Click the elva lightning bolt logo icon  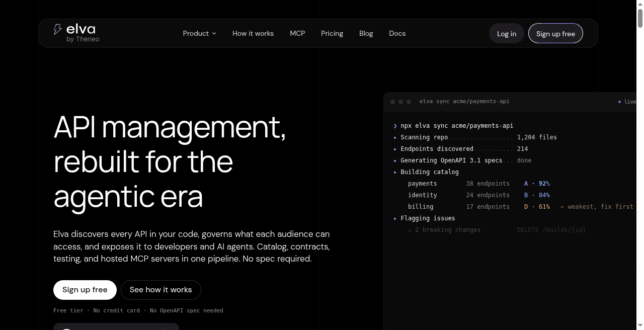tap(57, 29)
